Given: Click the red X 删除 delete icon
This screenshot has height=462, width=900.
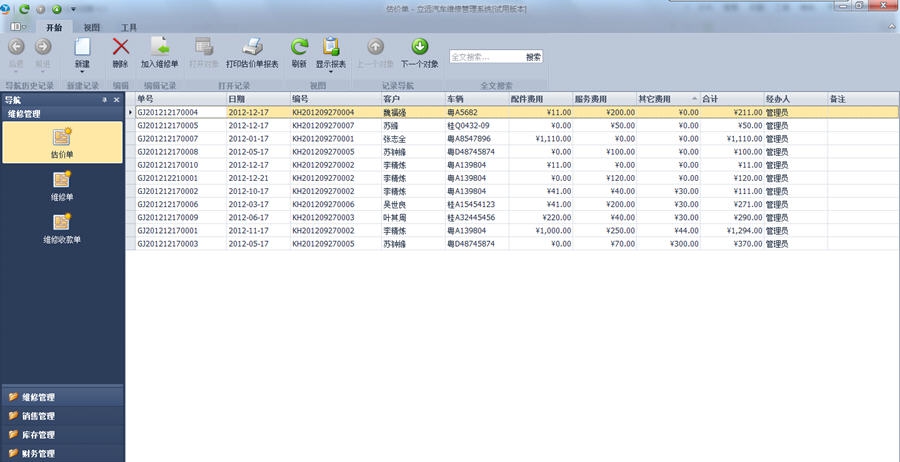Looking at the screenshot, I should coord(120,47).
